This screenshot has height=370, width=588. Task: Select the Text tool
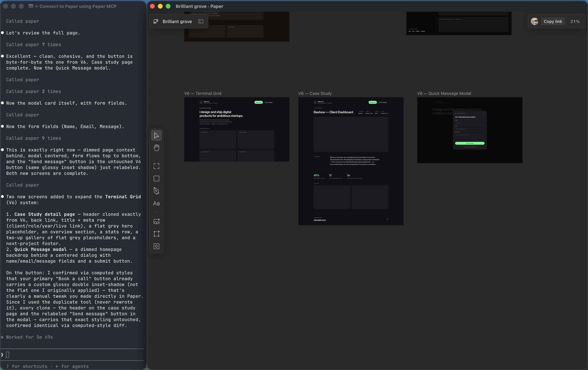tap(156, 203)
